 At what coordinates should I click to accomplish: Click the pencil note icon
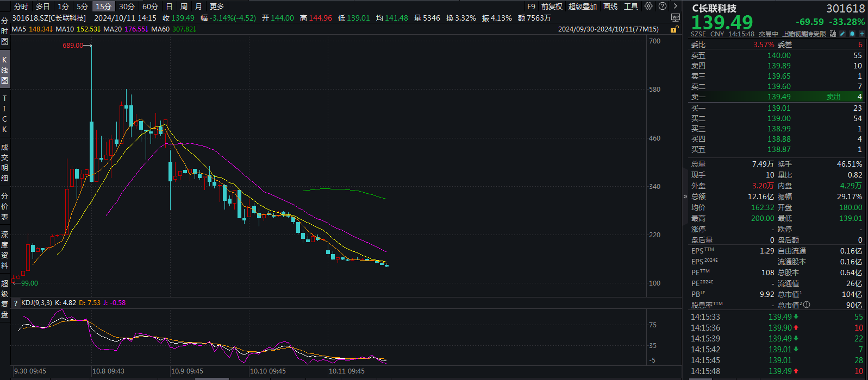pyautogui.click(x=842, y=34)
